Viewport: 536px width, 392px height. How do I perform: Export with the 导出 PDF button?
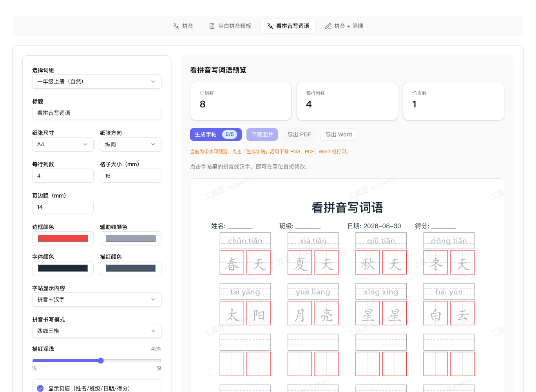pos(299,134)
